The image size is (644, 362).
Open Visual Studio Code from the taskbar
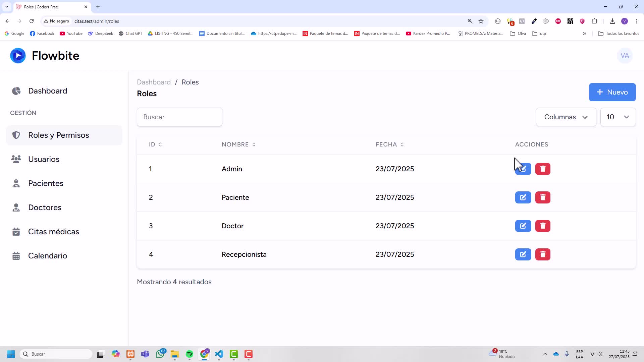point(219,354)
